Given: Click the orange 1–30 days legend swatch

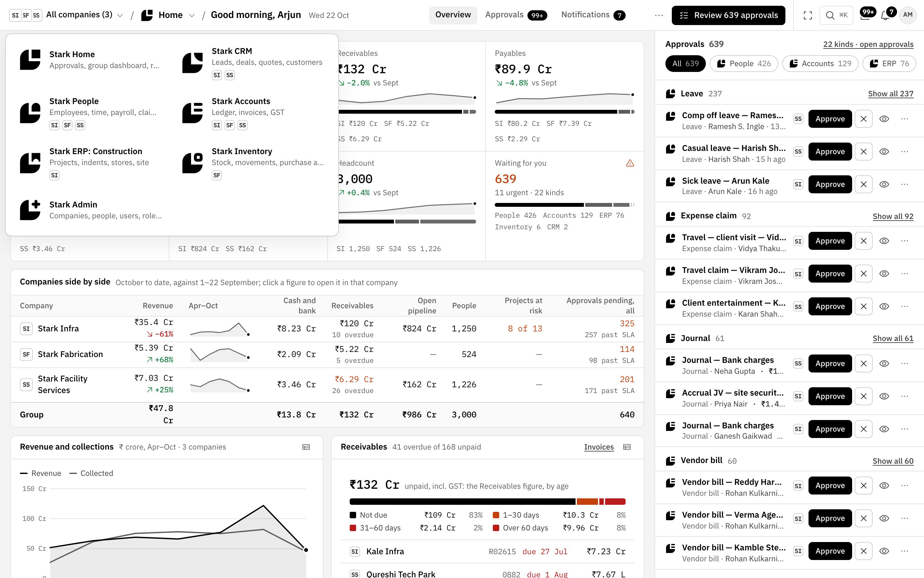Looking at the screenshot, I should pyautogui.click(x=496, y=515).
